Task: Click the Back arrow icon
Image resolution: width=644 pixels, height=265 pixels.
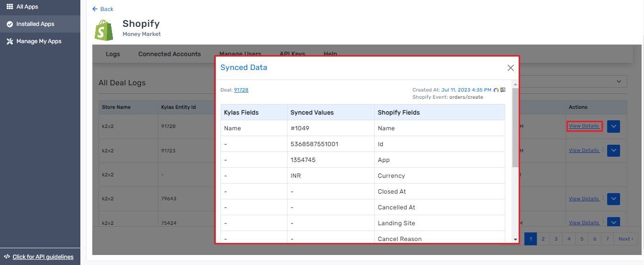Action: (95, 9)
